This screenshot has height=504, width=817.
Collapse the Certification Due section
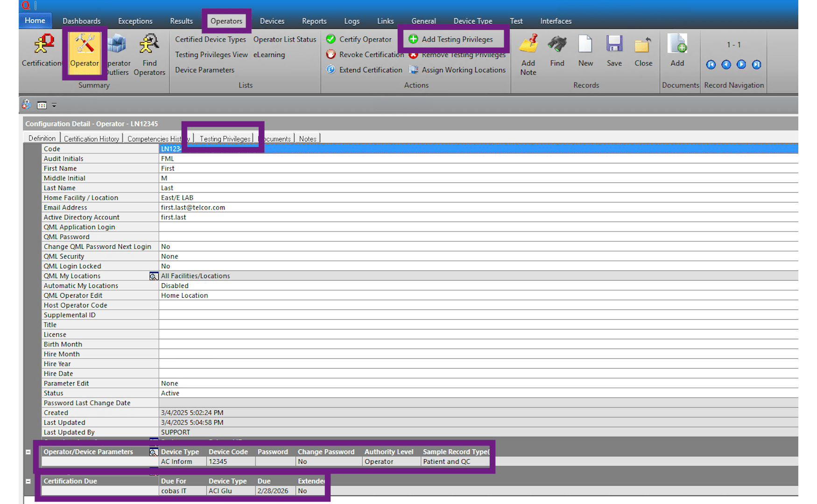[28, 481]
